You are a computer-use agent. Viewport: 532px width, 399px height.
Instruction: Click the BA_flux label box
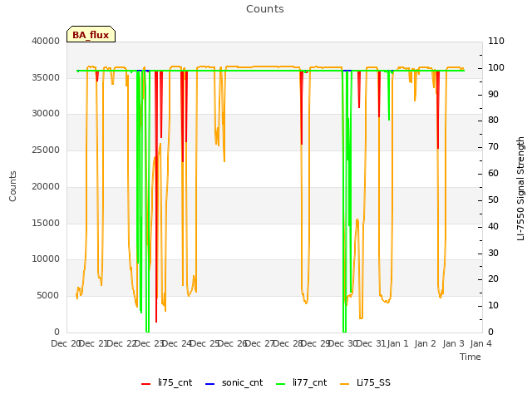[x=91, y=34]
